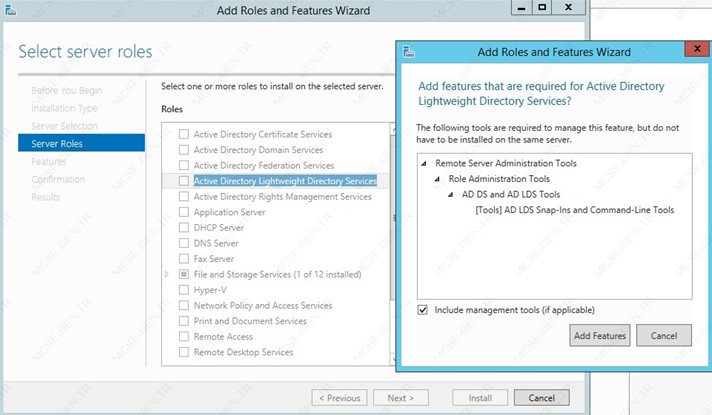Cancel the main wizard via bottom Cancel
This screenshot has width=712, height=415.
coord(542,398)
